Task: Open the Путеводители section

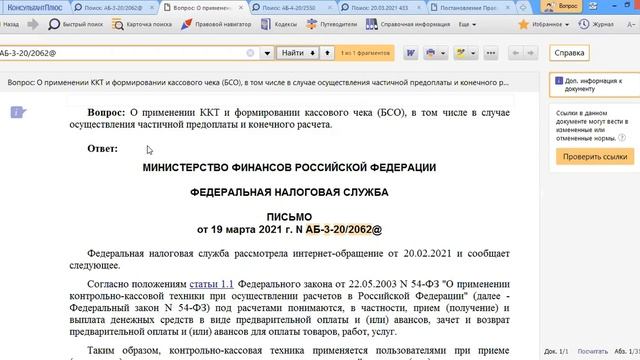Action: point(331,24)
